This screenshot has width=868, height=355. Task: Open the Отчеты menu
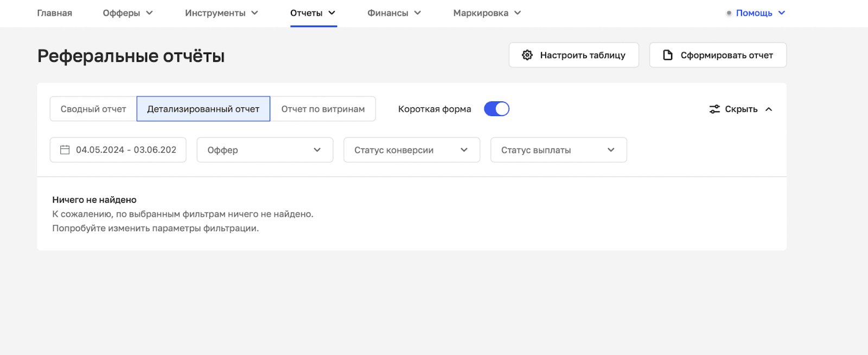click(x=313, y=13)
